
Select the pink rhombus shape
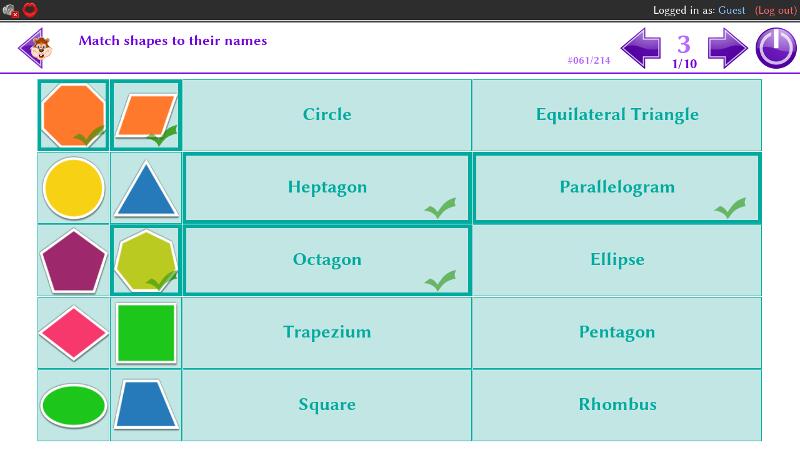pos(74,333)
